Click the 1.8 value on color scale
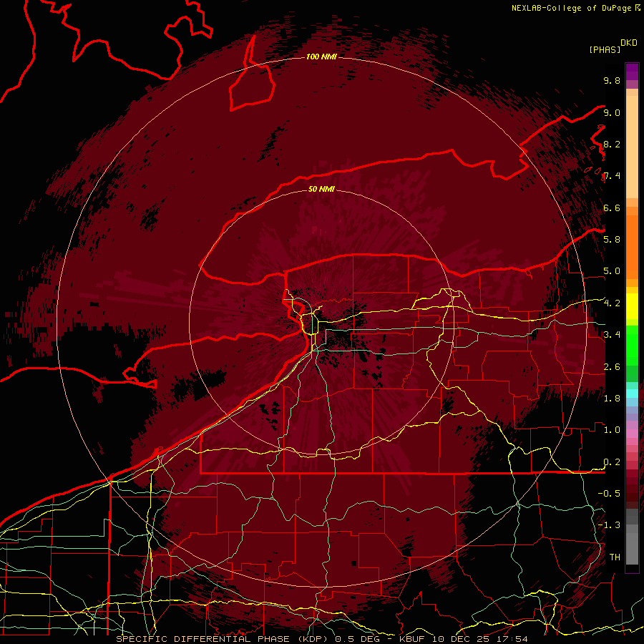The image size is (644, 644). tap(612, 398)
